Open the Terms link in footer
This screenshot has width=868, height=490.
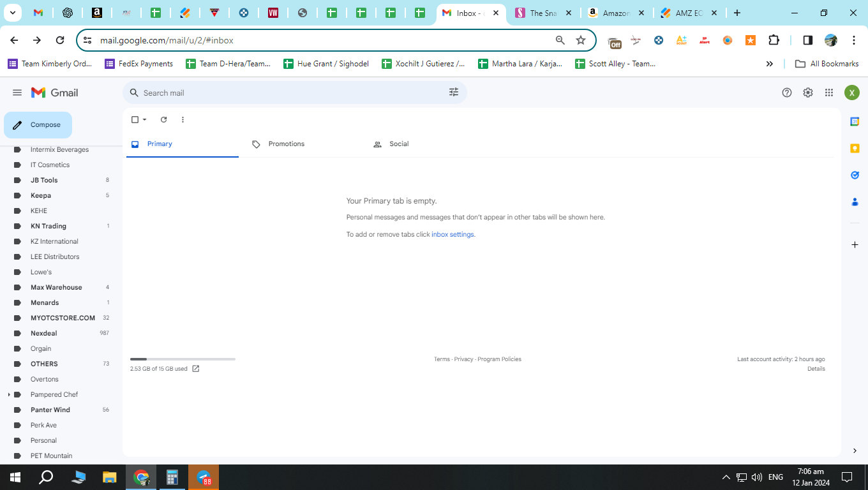(x=442, y=359)
